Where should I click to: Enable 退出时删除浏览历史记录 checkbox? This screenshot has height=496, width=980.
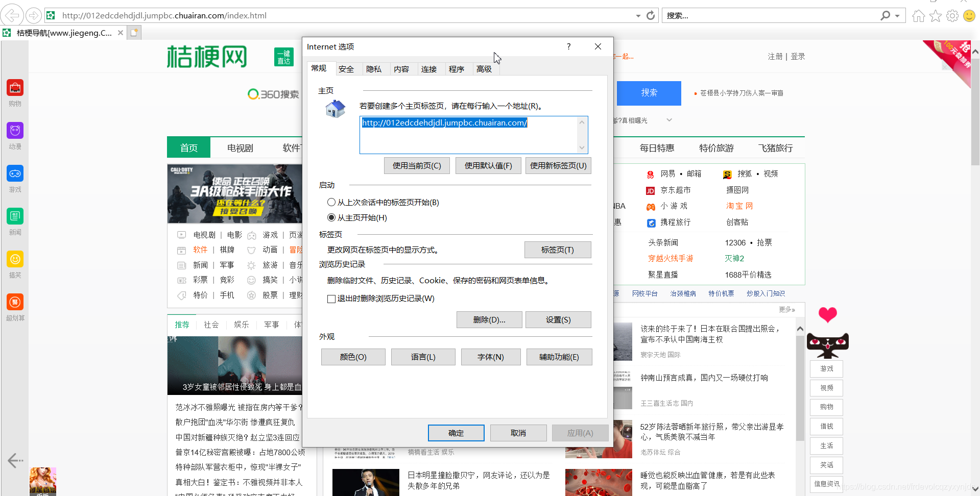[331, 299]
